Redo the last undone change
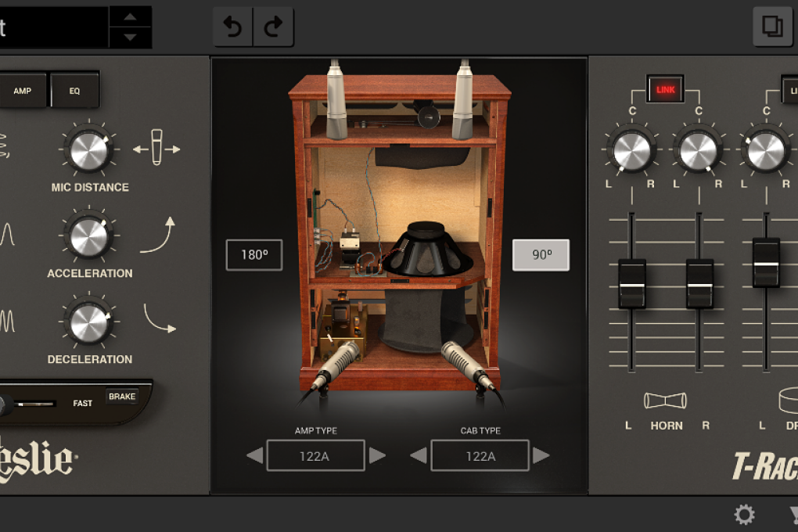Viewport: 798px width, 532px height. coord(273,27)
